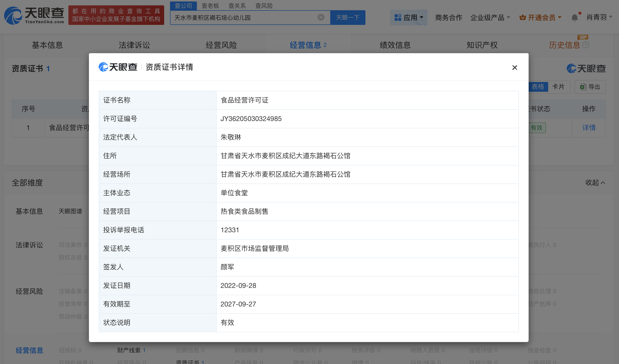
Task: Switch to 经营风险 tab
Action: (x=221, y=45)
